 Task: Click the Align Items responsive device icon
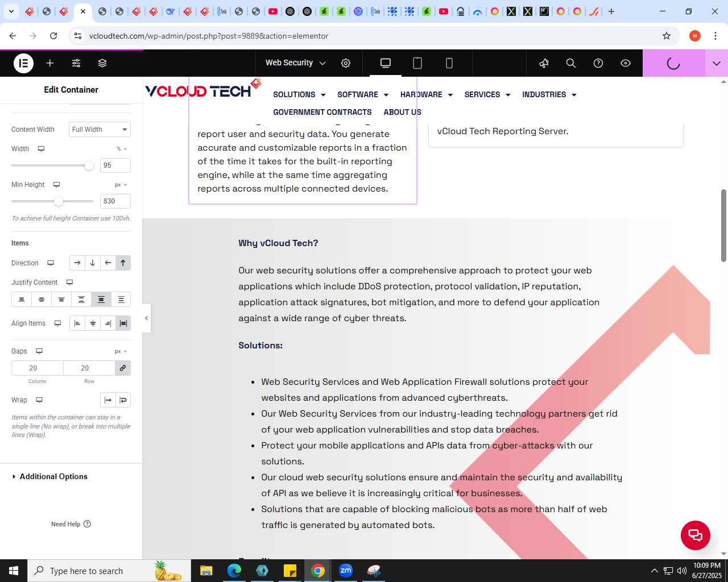pyautogui.click(x=57, y=323)
